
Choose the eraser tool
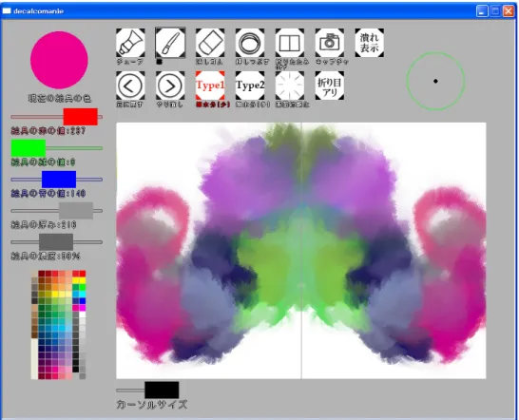click(x=210, y=43)
